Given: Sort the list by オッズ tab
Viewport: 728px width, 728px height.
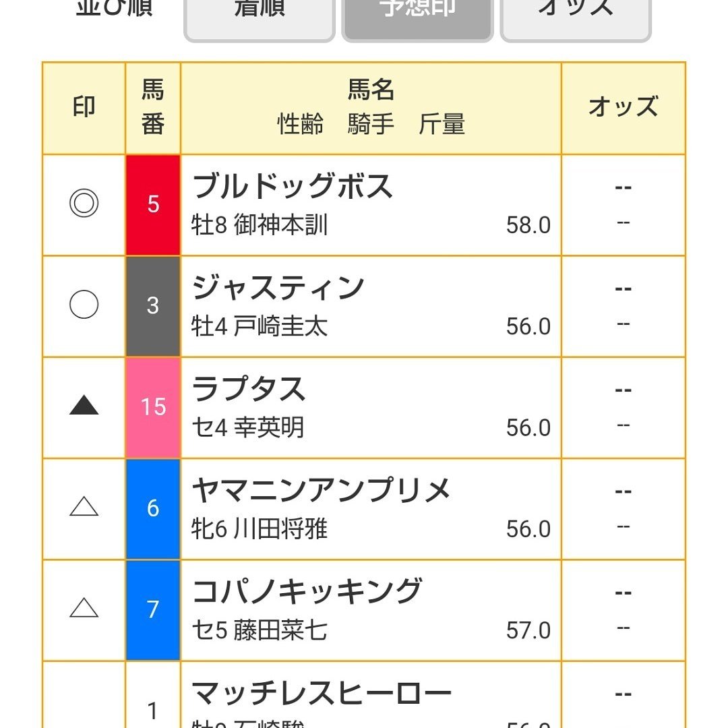Looking at the screenshot, I should [576, 19].
